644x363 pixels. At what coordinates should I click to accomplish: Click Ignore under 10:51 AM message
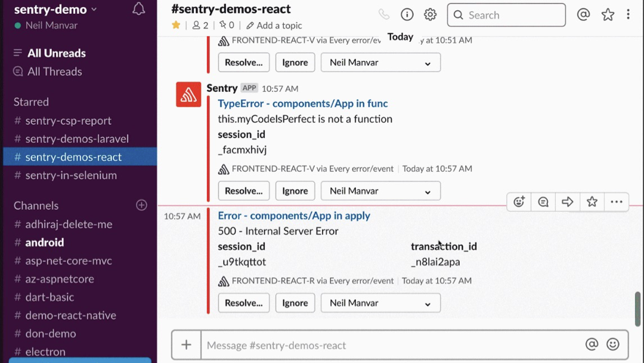(x=295, y=63)
